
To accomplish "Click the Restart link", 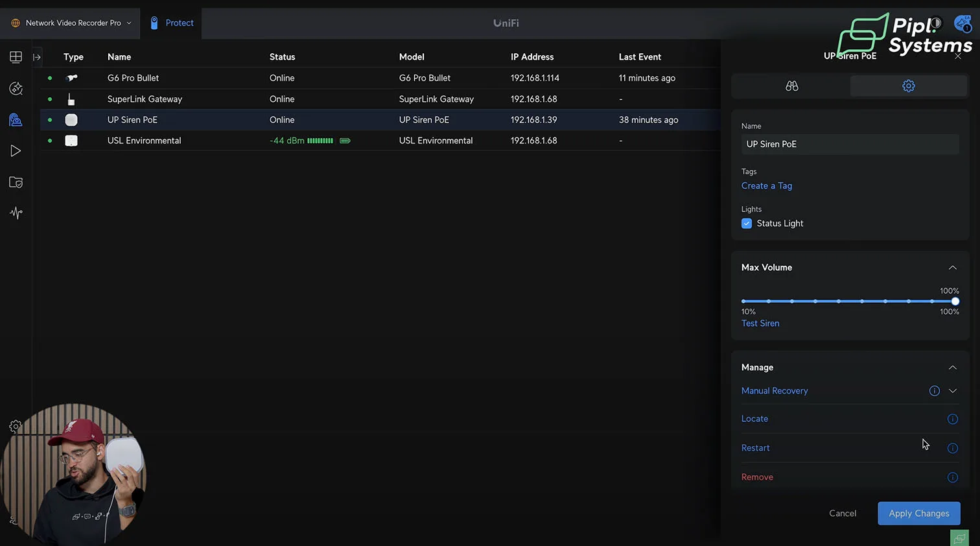I will (x=755, y=448).
